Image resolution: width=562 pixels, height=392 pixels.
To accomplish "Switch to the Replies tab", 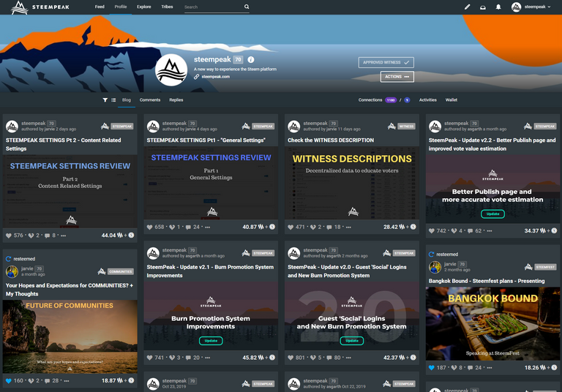I will (x=176, y=100).
